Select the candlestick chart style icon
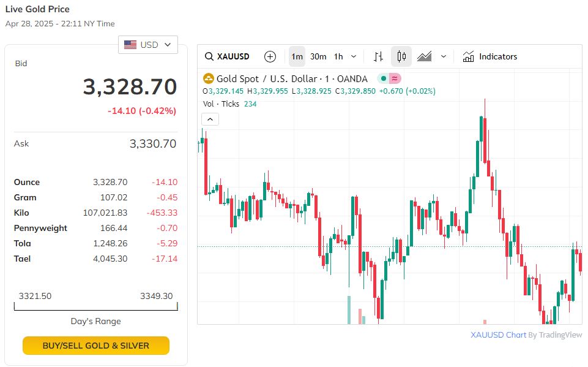The image size is (588, 367). click(x=401, y=56)
